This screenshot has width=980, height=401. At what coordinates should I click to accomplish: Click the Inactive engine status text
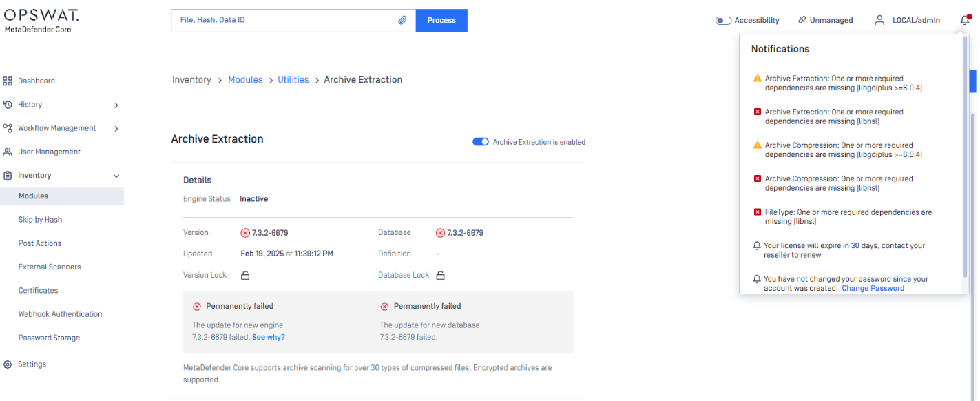pyautogui.click(x=254, y=199)
